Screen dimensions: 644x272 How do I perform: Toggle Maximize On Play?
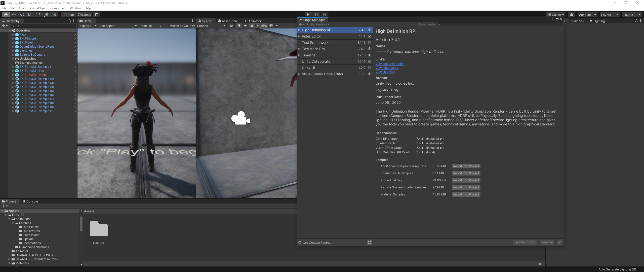[182, 26]
